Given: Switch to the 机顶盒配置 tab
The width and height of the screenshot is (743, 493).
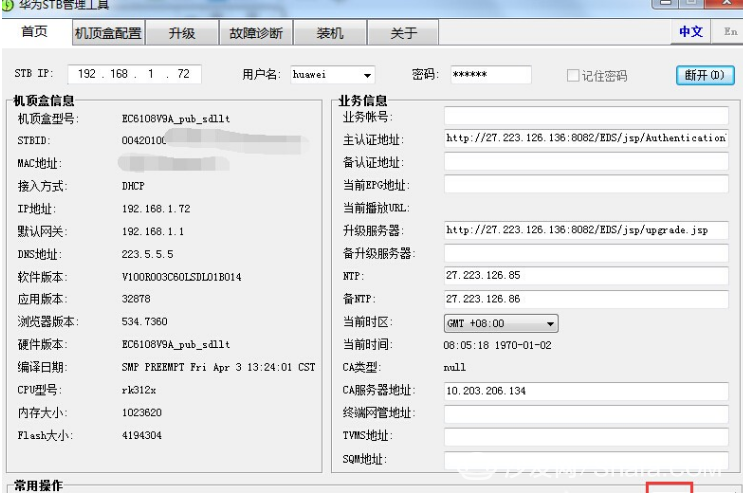Looking at the screenshot, I should click(109, 33).
